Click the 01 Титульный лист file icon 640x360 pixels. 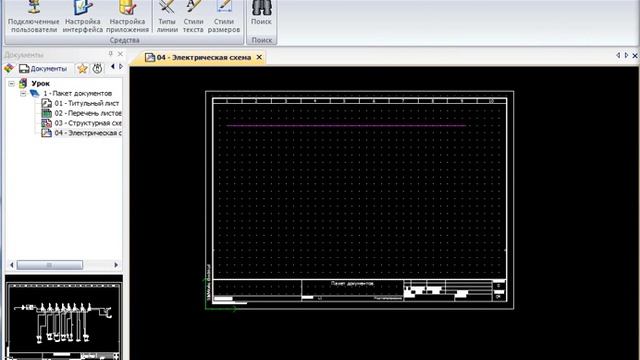[47, 103]
